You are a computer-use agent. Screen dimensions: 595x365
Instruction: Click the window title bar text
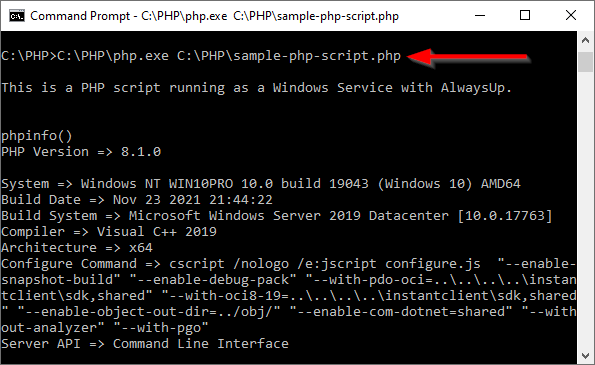(x=214, y=16)
